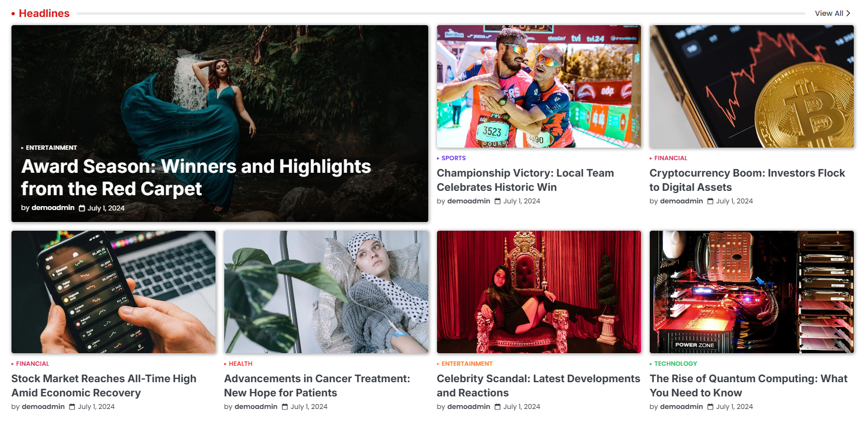Viewport: 868px width, 421px height.
Task: Open the View All link
Action: pyautogui.click(x=829, y=13)
